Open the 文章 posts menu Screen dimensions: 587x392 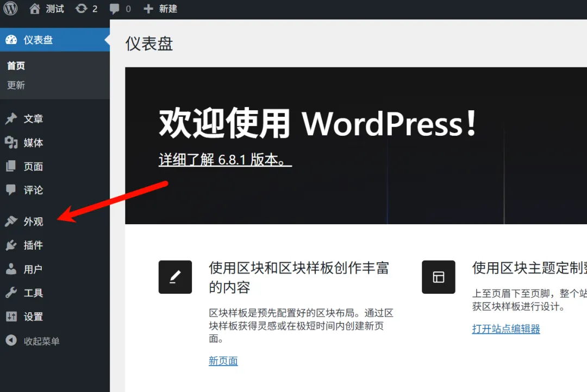click(x=55, y=118)
